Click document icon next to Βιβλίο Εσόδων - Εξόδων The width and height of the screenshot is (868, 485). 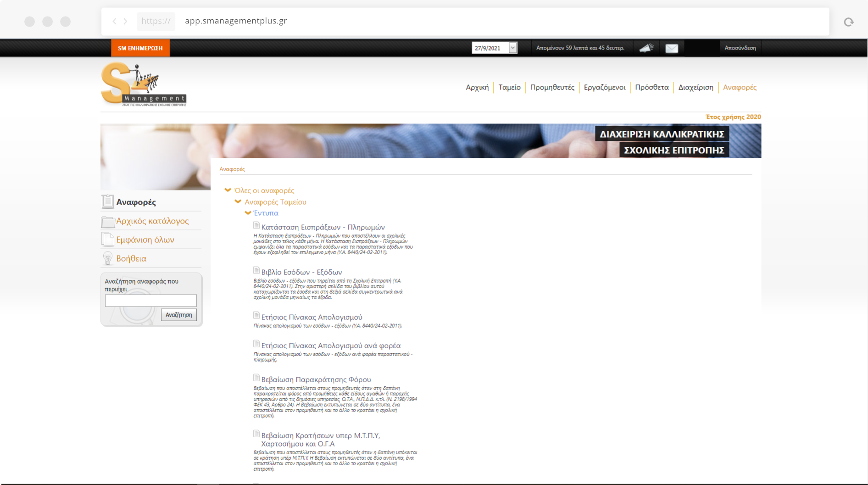pyautogui.click(x=256, y=271)
